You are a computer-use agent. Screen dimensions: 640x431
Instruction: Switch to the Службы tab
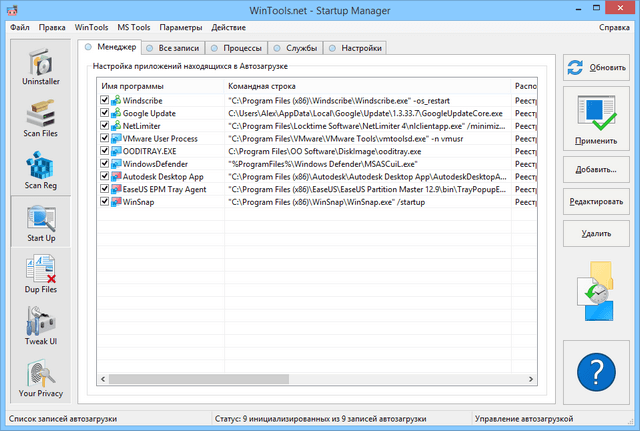295,48
